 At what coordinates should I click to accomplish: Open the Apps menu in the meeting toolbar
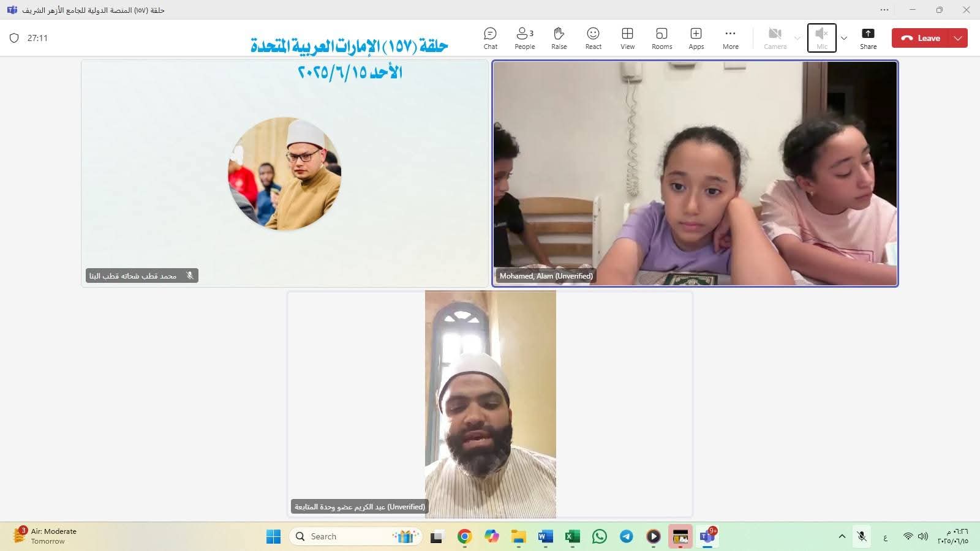(x=696, y=38)
